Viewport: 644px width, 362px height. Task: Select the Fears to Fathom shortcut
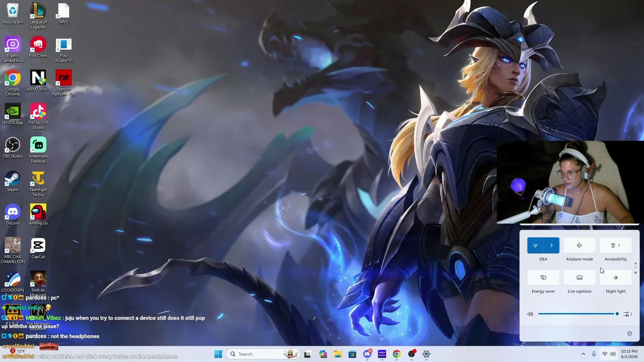point(63,83)
